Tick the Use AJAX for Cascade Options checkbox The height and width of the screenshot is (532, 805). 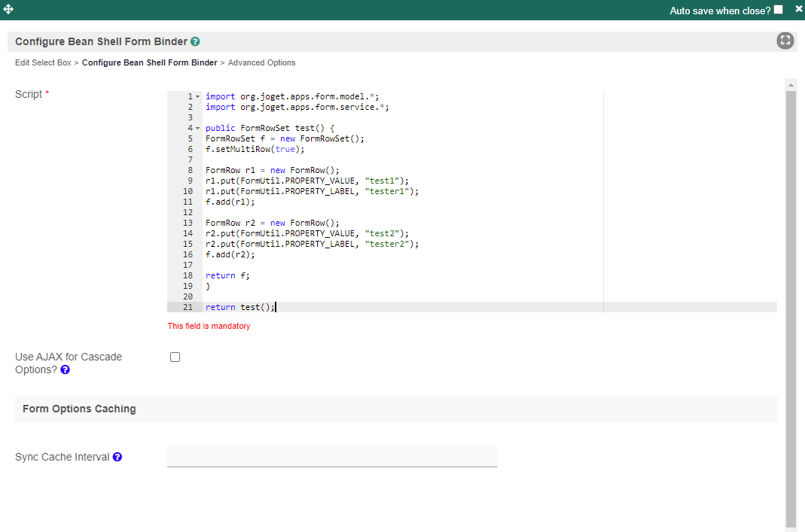[175, 357]
